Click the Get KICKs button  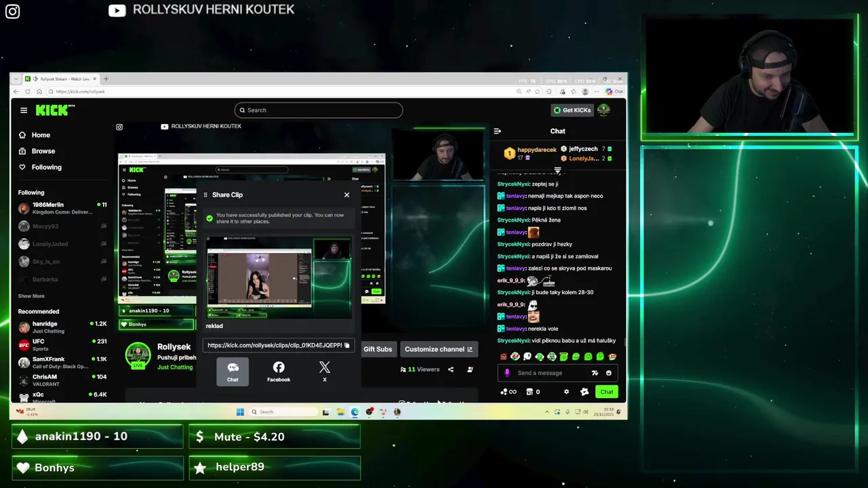point(572,110)
